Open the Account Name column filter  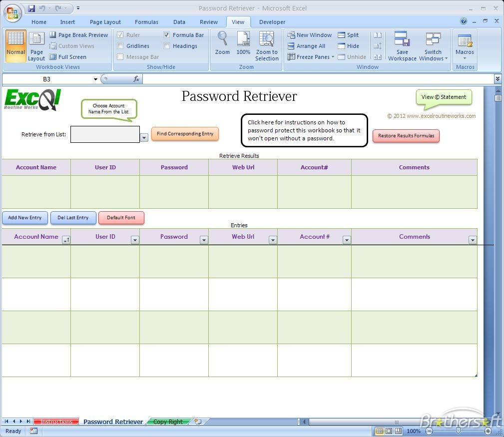[x=66, y=240]
